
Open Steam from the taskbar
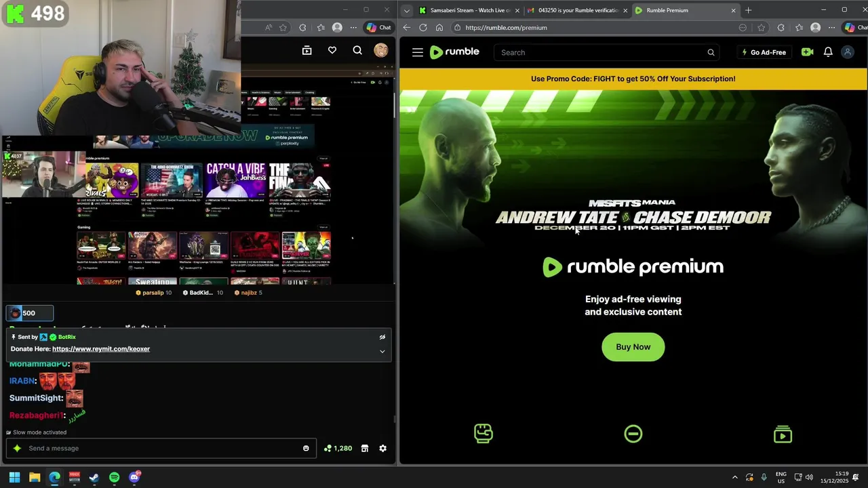click(94, 477)
